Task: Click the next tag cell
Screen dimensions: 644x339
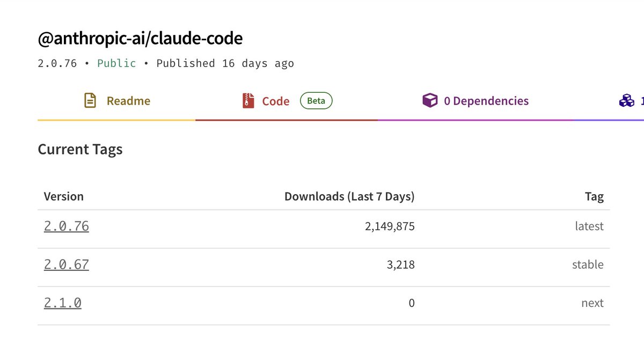Action: tap(592, 303)
